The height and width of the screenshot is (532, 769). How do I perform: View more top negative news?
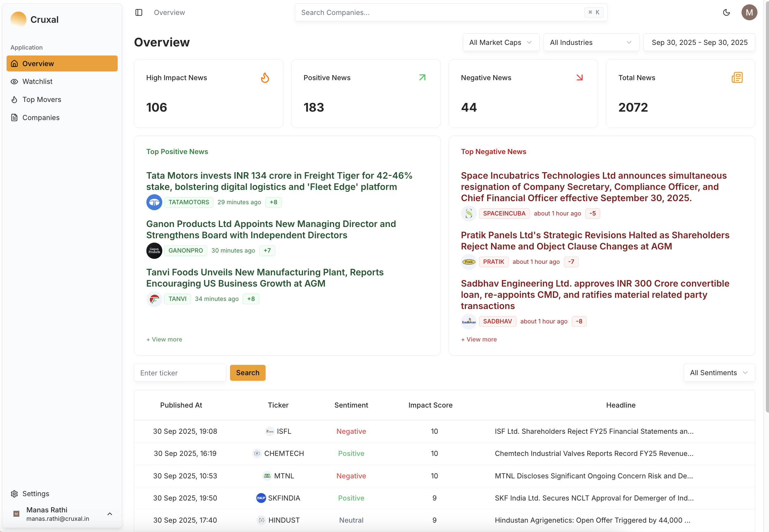[x=479, y=339]
